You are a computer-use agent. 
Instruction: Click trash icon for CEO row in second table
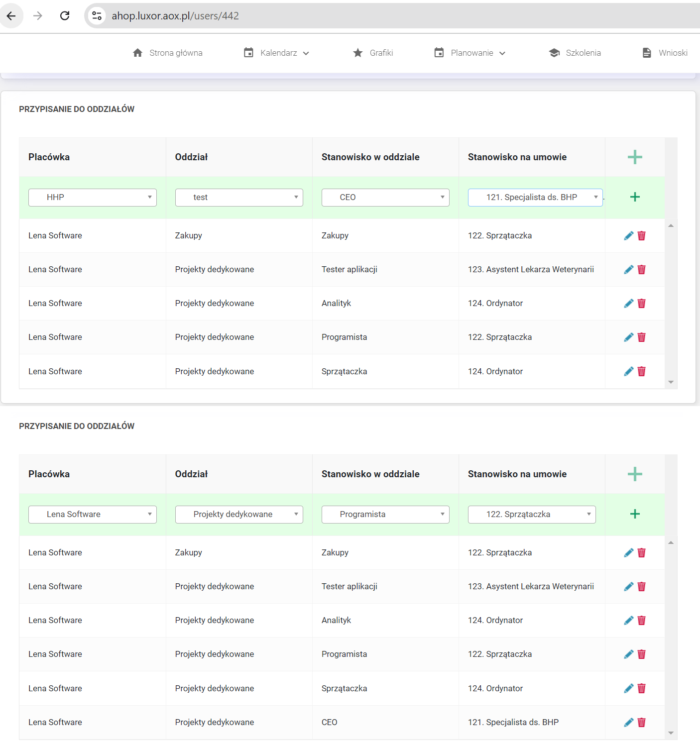point(642,723)
